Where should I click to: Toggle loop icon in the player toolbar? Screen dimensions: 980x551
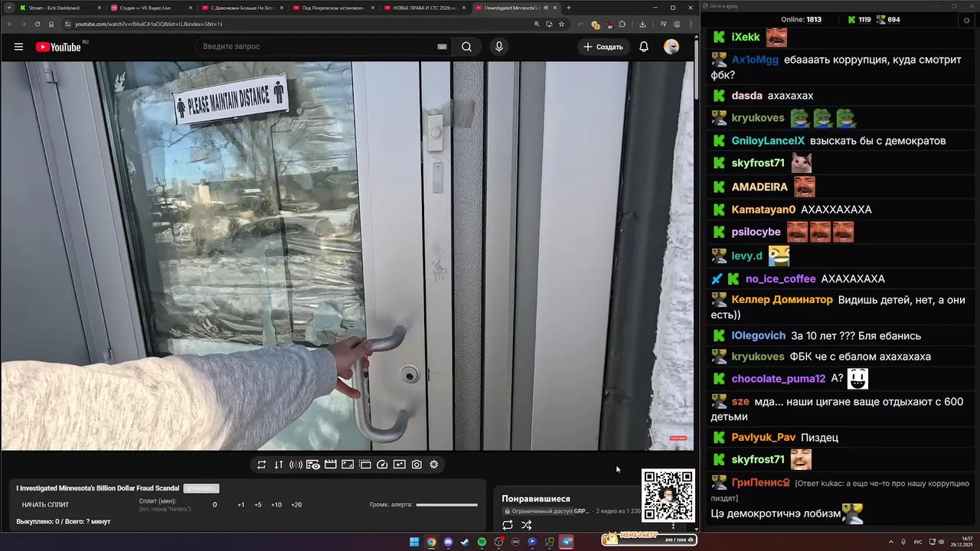(261, 465)
